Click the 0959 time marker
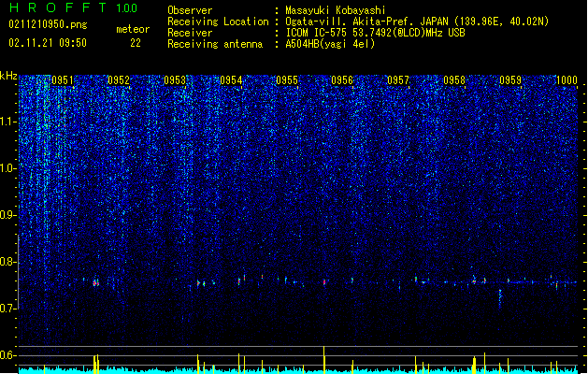The image size is (588, 374). coord(510,80)
